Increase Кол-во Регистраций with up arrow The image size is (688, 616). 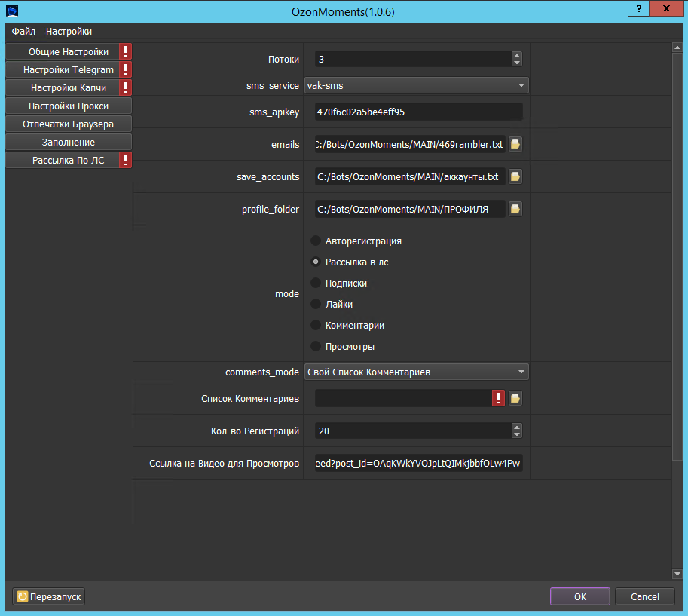(x=517, y=428)
